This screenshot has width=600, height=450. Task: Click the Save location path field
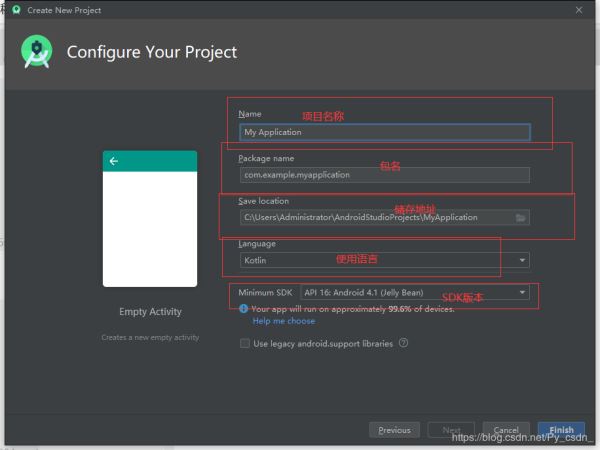tap(375, 217)
